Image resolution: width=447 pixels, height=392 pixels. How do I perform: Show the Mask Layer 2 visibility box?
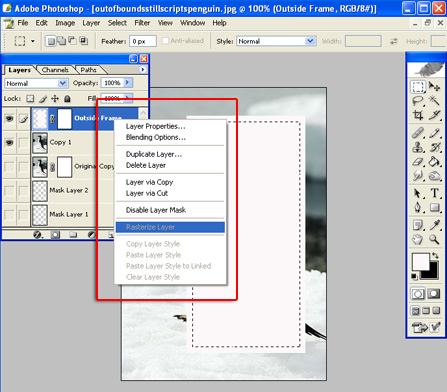tap(9, 191)
